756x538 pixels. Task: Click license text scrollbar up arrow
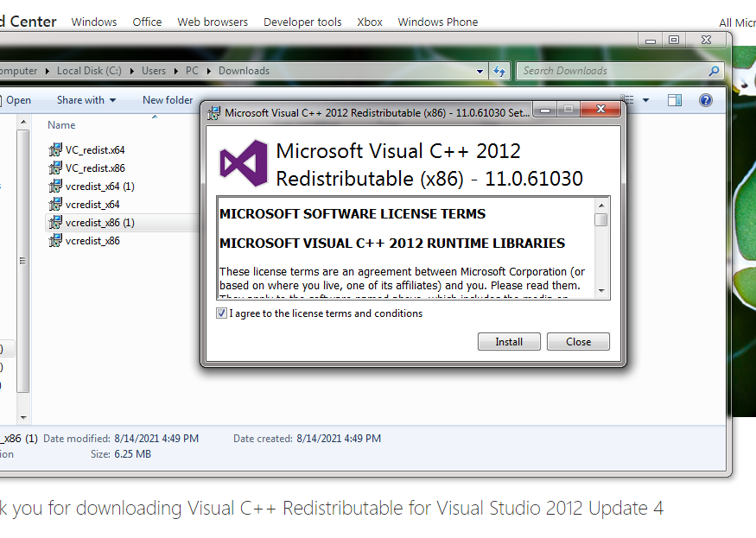coord(601,206)
